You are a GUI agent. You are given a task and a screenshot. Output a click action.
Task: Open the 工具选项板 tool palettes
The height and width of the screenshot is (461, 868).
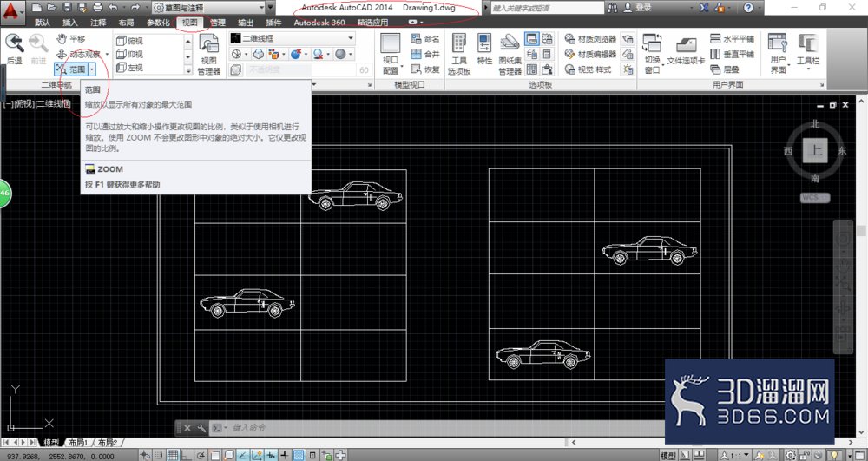[x=459, y=54]
